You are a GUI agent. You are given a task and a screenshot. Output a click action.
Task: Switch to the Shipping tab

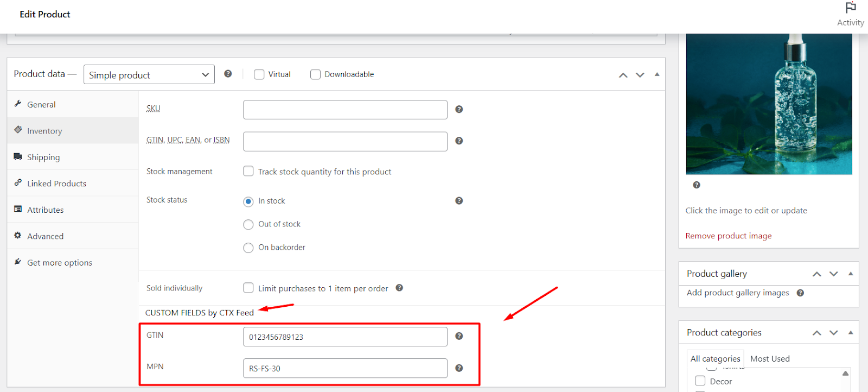coord(43,157)
